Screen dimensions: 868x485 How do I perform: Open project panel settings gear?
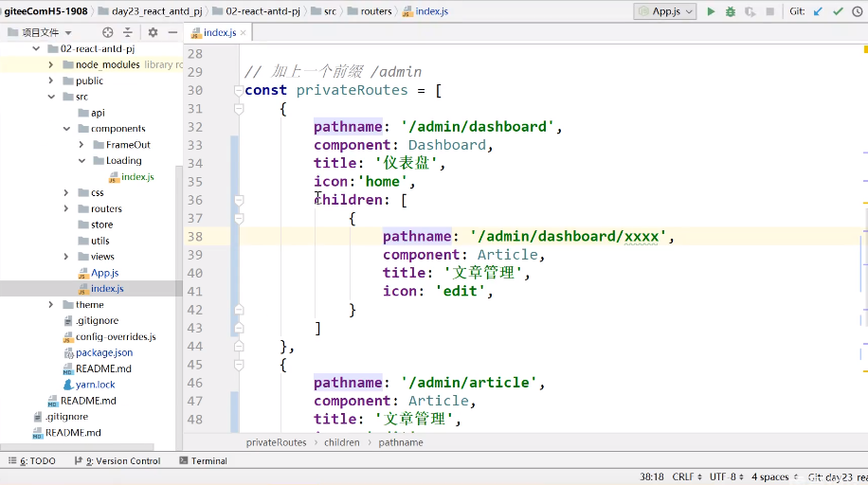click(153, 32)
